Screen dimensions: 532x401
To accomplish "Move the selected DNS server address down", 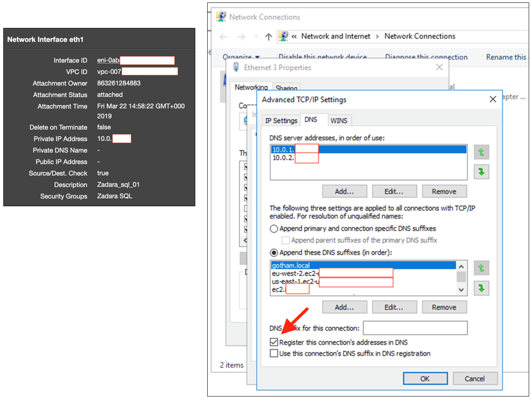I will pyautogui.click(x=481, y=171).
